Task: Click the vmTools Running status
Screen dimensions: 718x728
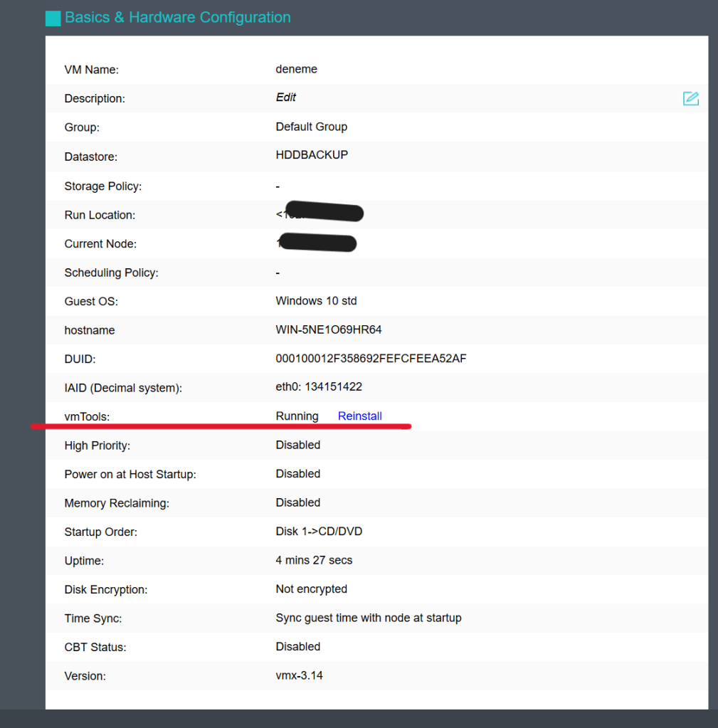Action: click(x=297, y=416)
